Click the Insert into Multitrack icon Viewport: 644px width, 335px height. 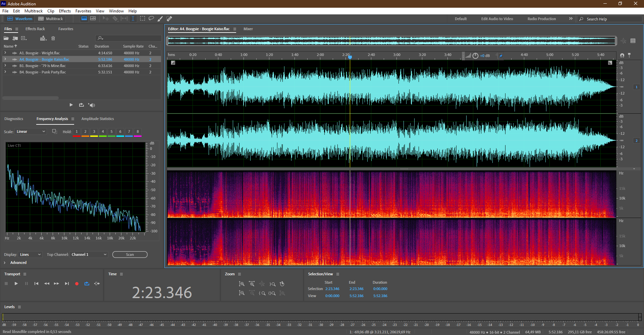pos(43,38)
